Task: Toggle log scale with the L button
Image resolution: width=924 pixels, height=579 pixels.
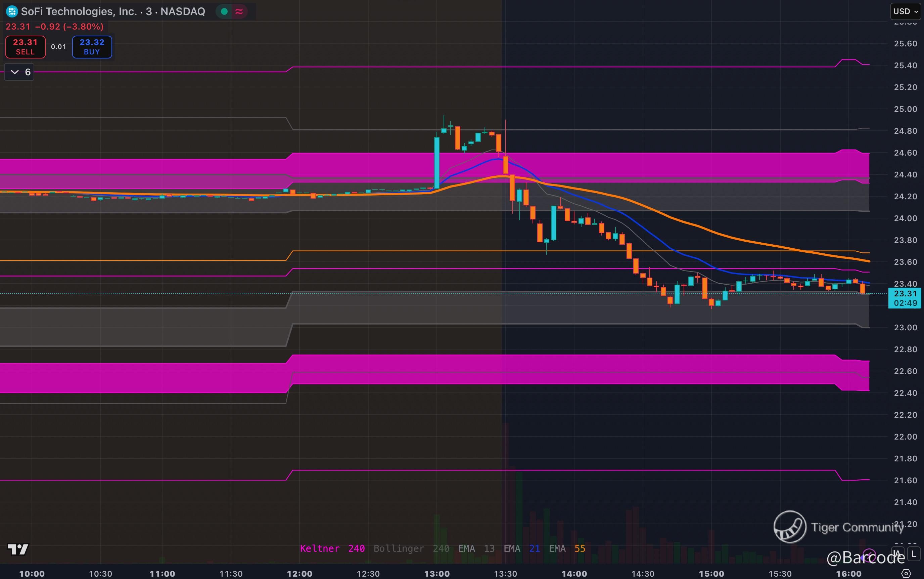Action: pos(914,554)
